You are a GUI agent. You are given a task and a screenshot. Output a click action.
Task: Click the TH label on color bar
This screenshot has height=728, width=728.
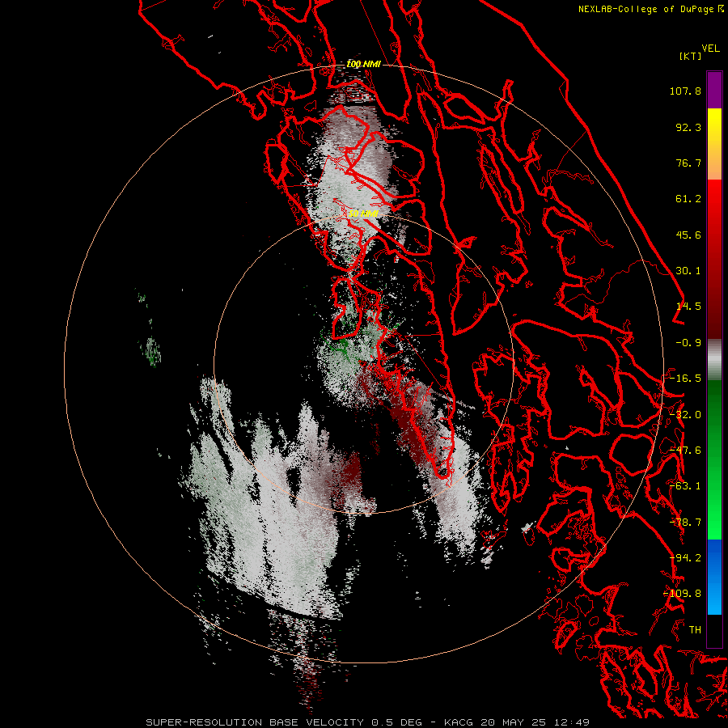(695, 630)
